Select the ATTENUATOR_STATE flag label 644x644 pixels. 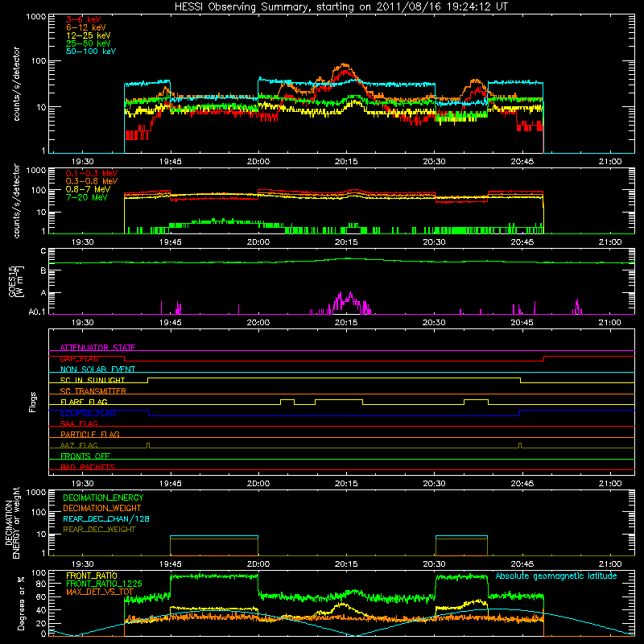click(97, 348)
